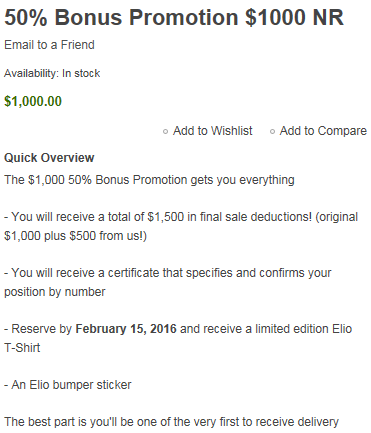Click the 'best part' delivery sentence
The width and height of the screenshot is (371, 433).
coord(171,422)
